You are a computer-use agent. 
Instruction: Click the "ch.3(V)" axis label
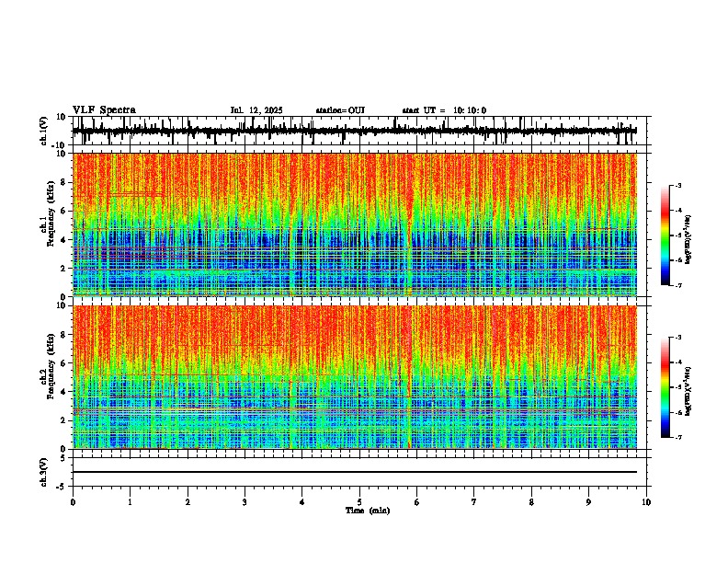point(44,472)
